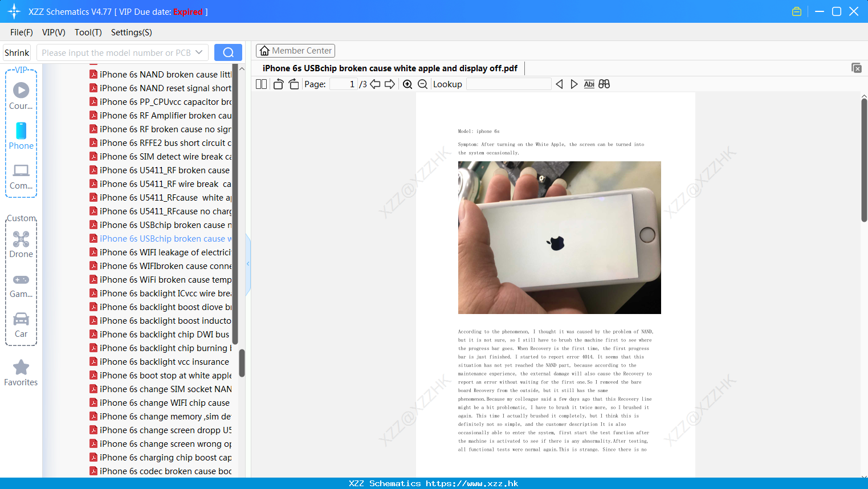Open 'iPhone 6s WIFI leakage of electricity' file

click(x=161, y=252)
